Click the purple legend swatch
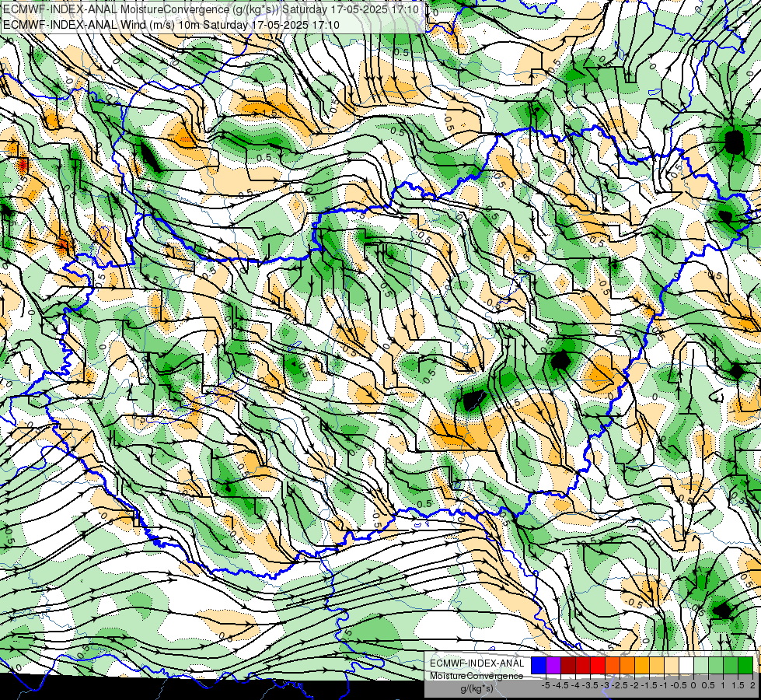This screenshot has width=761, height=700. (x=553, y=665)
